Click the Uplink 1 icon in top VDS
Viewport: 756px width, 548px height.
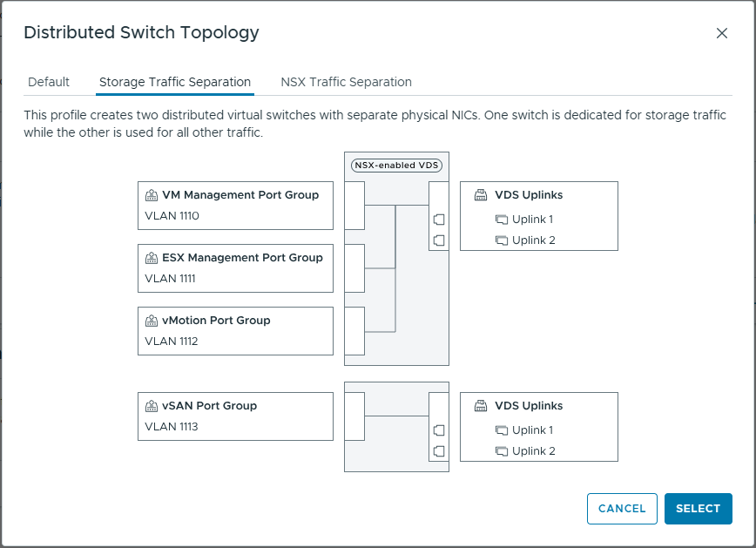[501, 220]
